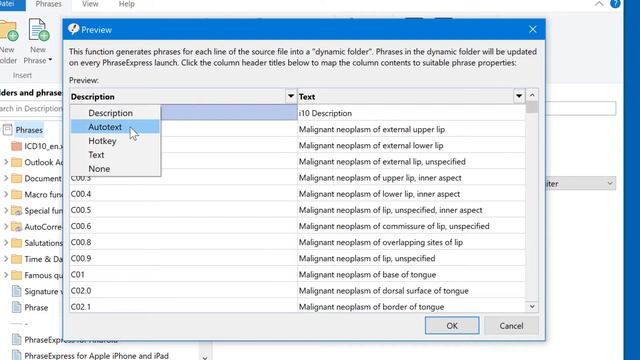Viewport: 640px width, 360px height.
Task: Click the Macro functions folder icon
Action: point(16,194)
